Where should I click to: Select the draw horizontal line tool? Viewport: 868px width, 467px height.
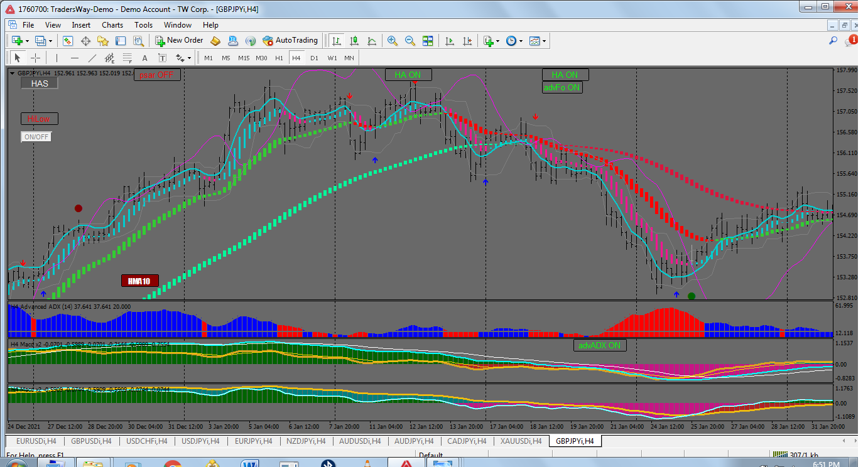[x=75, y=58]
